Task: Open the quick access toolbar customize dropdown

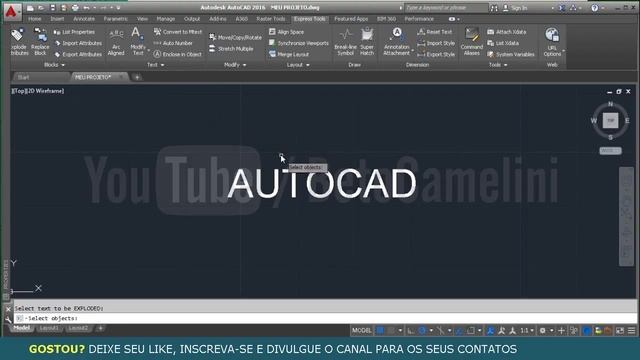Action: pyautogui.click(x=118, y=8)
